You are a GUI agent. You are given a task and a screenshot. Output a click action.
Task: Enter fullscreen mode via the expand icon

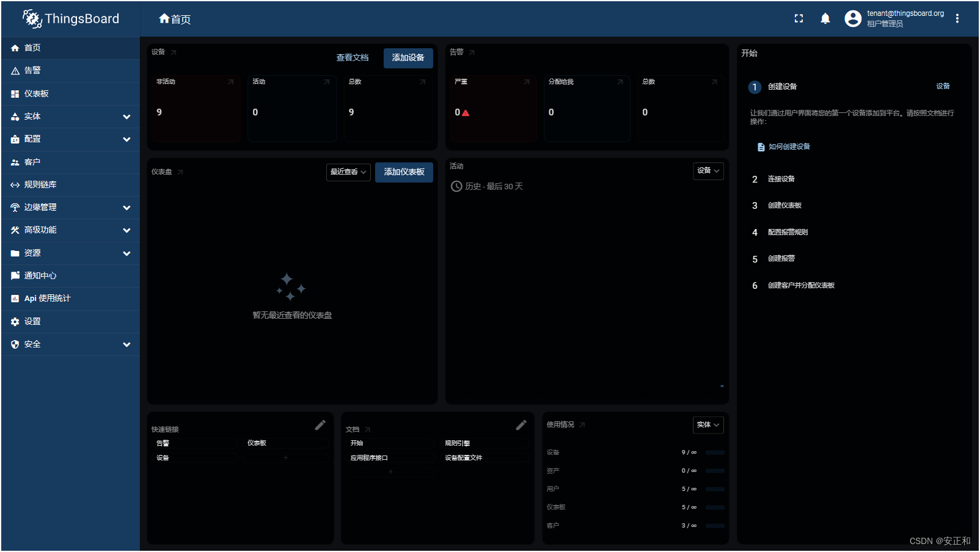[798, 18]
